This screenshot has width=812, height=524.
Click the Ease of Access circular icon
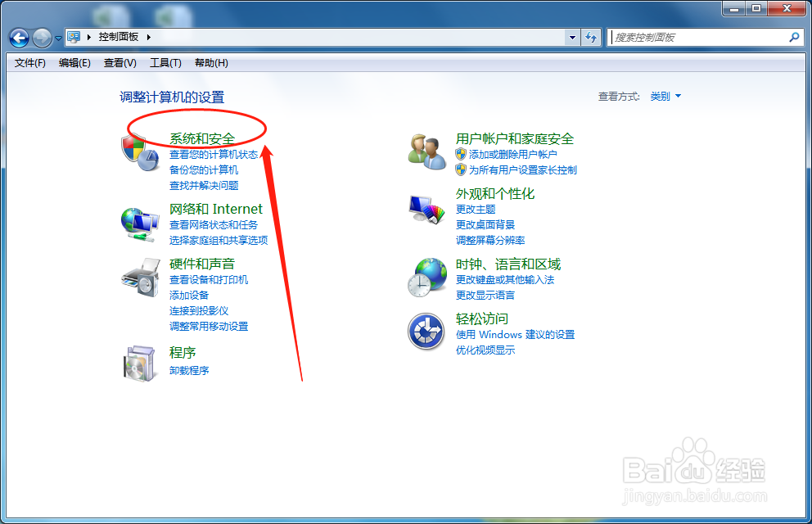pyautogui.click(x=426, y=332)
